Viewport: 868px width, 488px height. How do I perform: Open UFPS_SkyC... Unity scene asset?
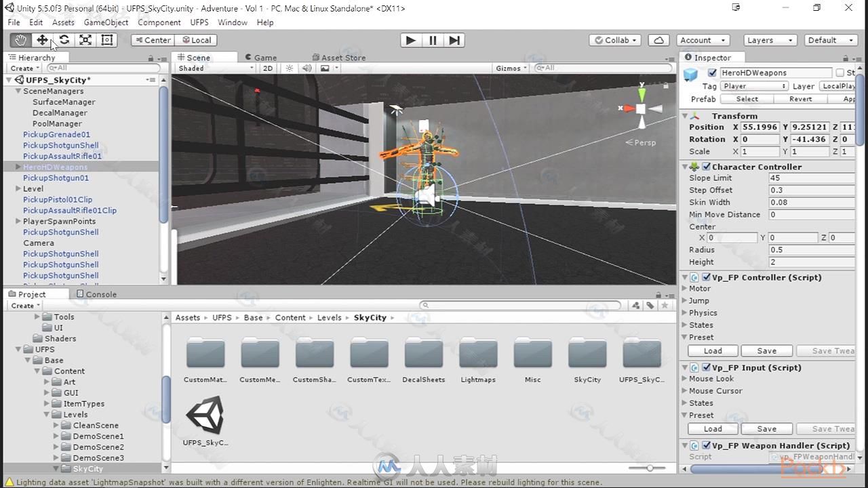click(x=205, y=421)
